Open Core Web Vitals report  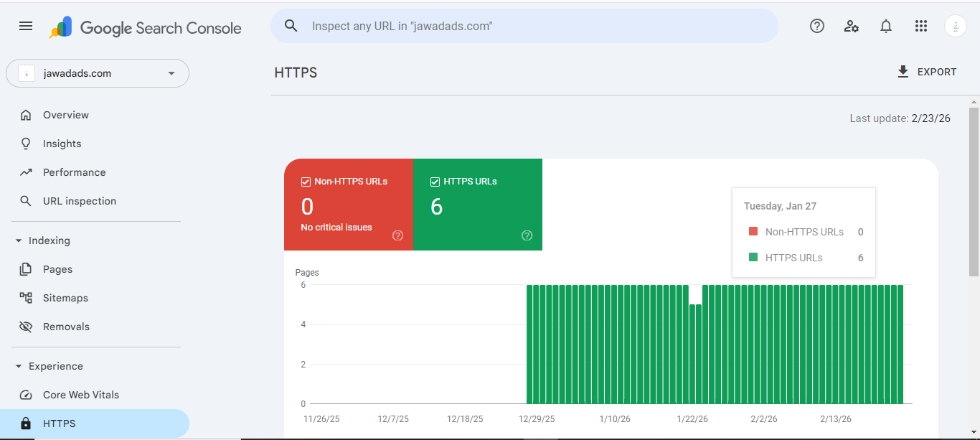tap(80, 395)
